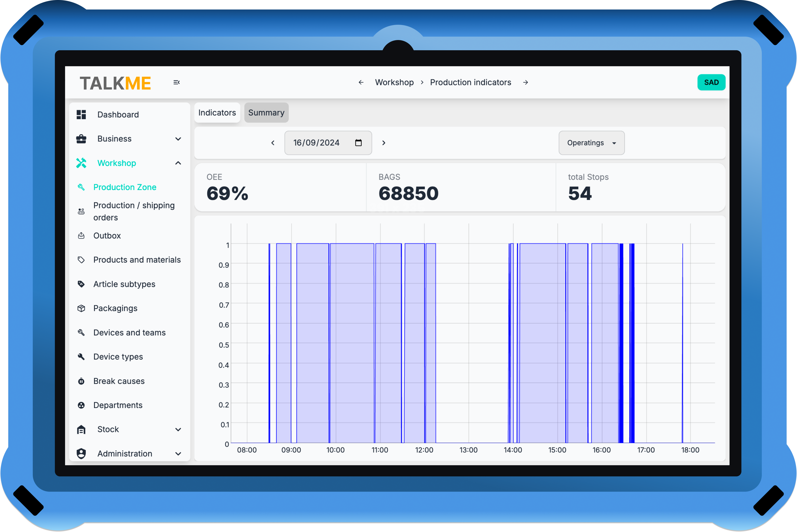The height and width of the screenshot is (532, 797).
Task: Click the Dashboard grid icon
Action: pyautogui.click(x=81, y=115)
